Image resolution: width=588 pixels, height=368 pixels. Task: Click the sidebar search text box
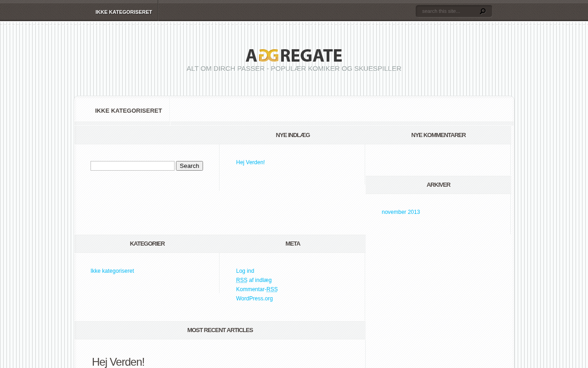pyautogui.click(x=132, y=166)
